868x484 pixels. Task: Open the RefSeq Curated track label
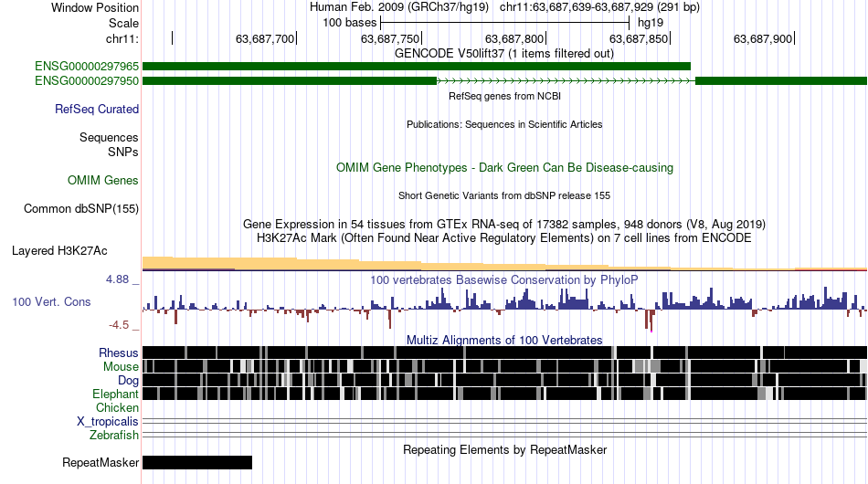point(97,109)
